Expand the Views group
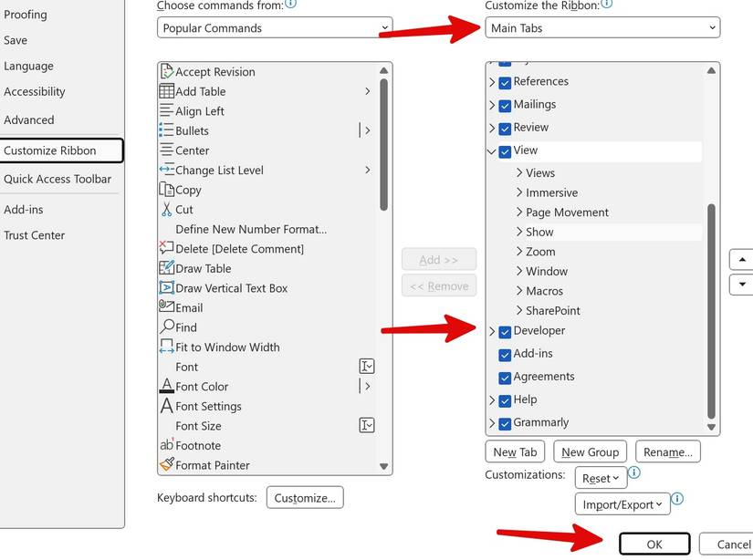Image resolution: width=753 pixels, height=560 pixels. 519,172
